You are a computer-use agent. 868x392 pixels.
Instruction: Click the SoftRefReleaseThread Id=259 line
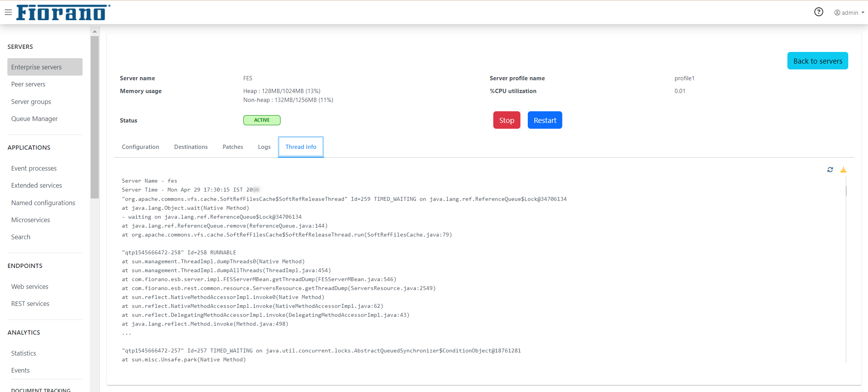[344, 199]
